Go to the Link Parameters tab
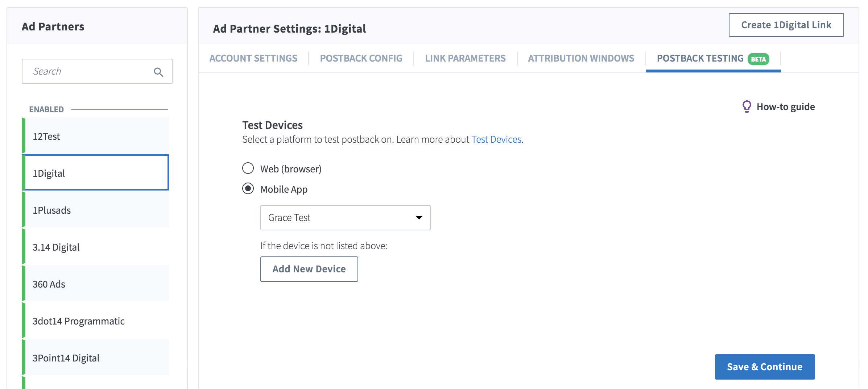Viewport: 868px width, 389px height. (465, 58)
